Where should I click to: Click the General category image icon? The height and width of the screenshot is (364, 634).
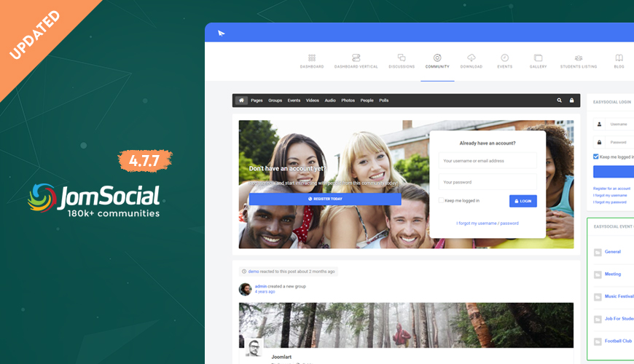point(598,253)
